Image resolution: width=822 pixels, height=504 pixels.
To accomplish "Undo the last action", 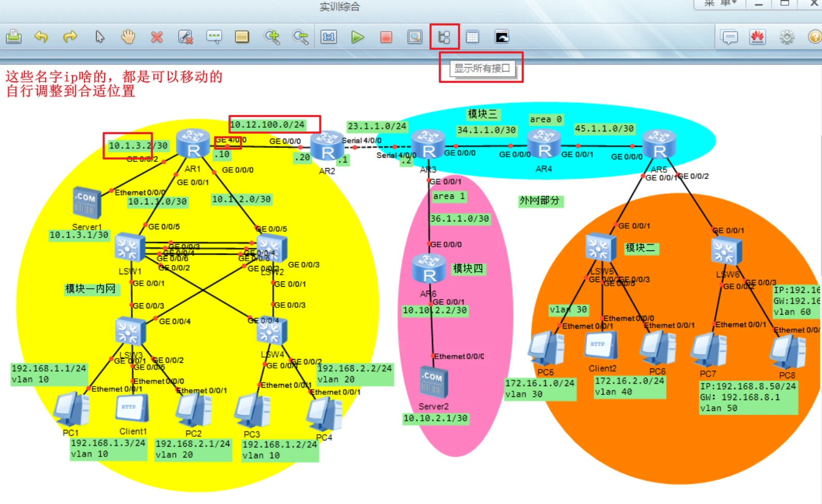I will (41, 37).
